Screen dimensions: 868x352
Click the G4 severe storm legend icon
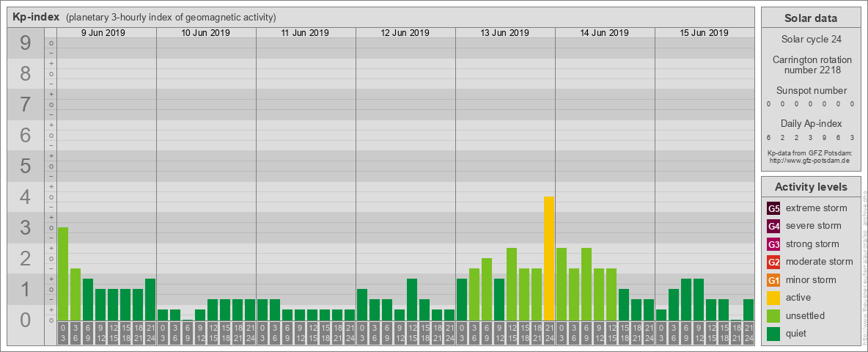[x=773, y=227]
